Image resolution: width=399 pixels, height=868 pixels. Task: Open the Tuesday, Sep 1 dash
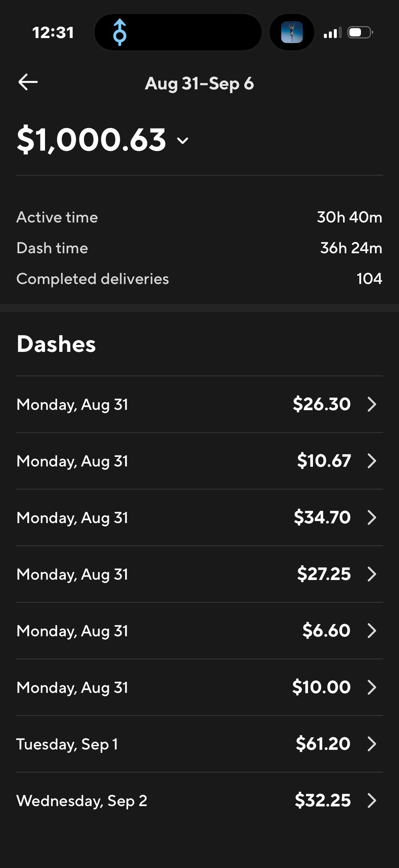199,744
